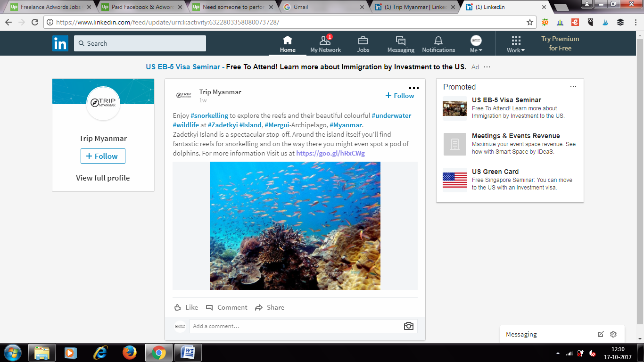This screenshot has height=362, width=644.
Task: Open My Network with notification badge
Action: (x=325, y=44)
